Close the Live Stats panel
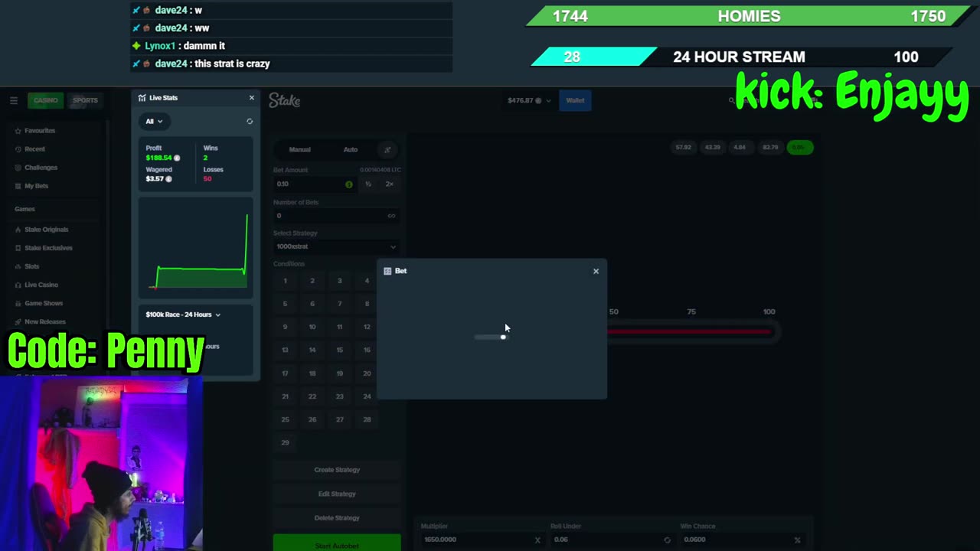 (251, 98)
